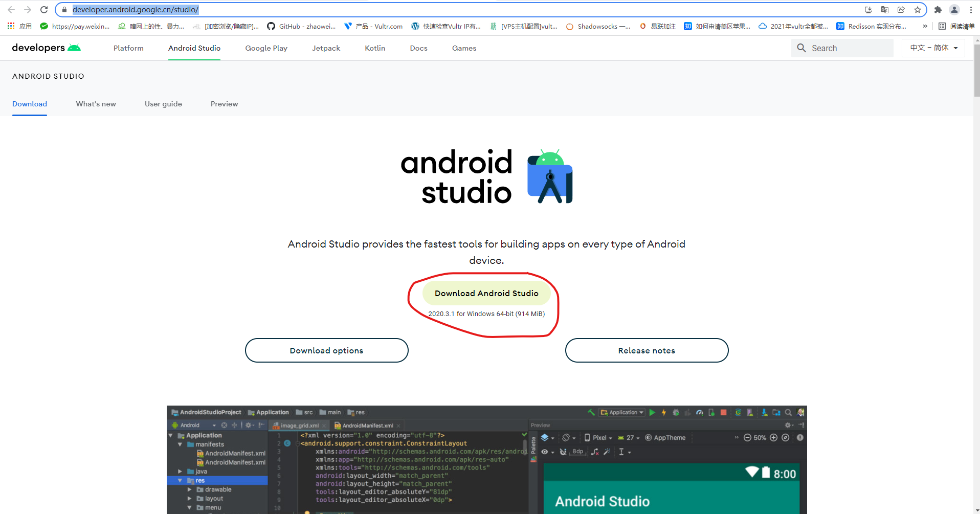The height and width of the screenshot is (514, 980).
Task: Click the address bar URL text
Action: pos(136,10)
